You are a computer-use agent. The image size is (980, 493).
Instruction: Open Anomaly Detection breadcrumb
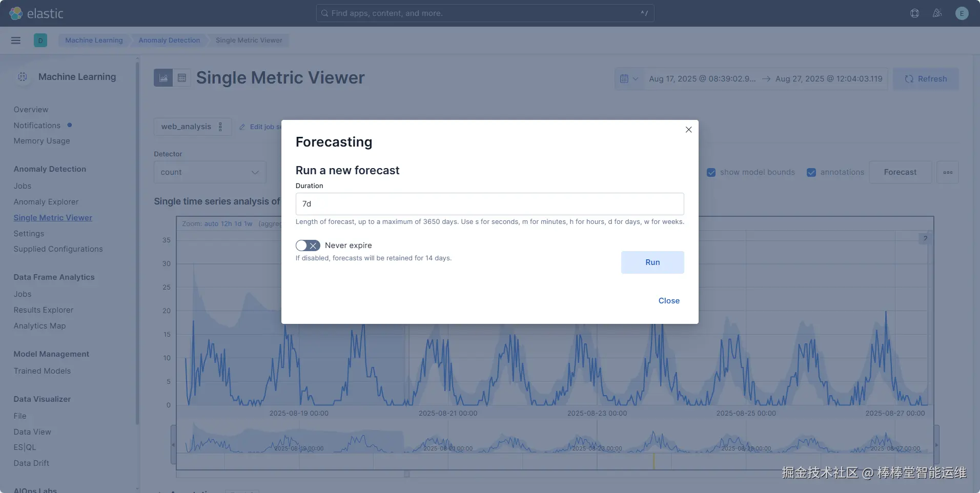[x=169, y=40]
